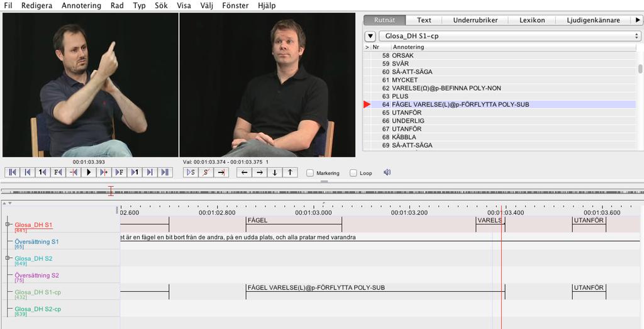Step one frame forward (▶F) button

(119, 172)
